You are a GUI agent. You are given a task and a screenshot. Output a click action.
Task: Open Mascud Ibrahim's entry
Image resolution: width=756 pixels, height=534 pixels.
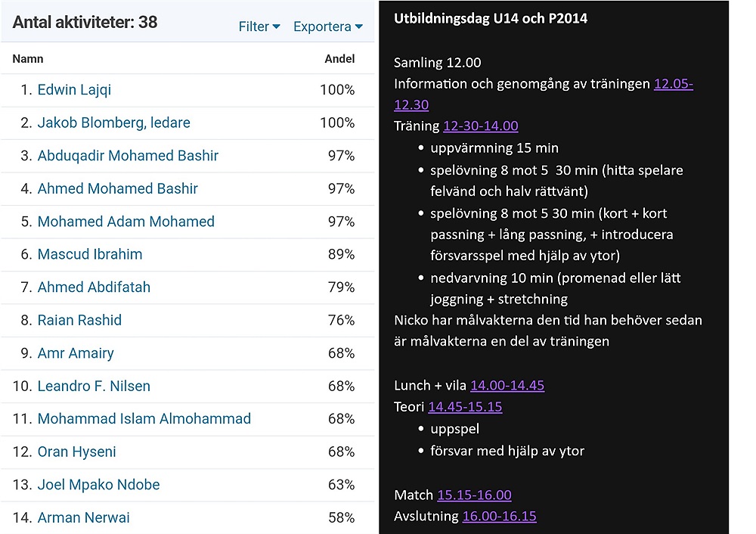89,254
